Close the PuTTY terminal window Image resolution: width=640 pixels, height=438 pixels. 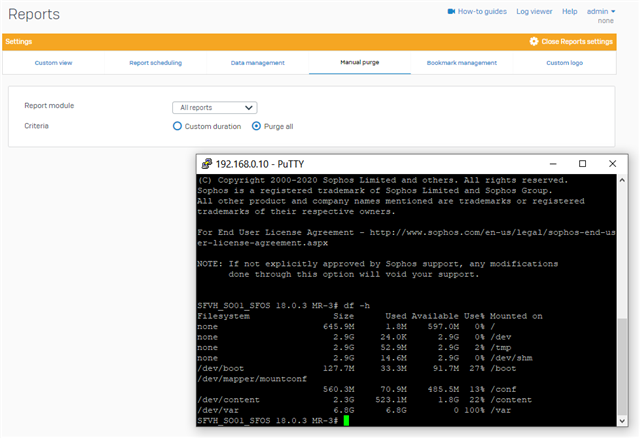pos(612,164)
